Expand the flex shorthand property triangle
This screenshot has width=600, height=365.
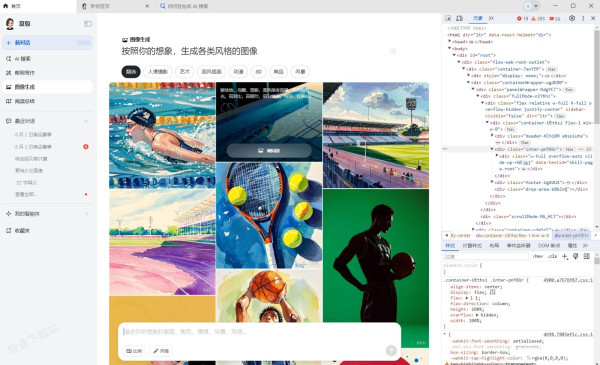(x=466, y=298)
